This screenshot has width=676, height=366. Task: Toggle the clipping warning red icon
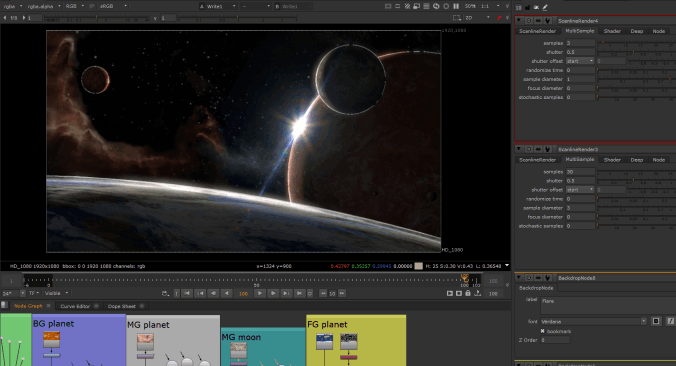(x=499, y=18)
